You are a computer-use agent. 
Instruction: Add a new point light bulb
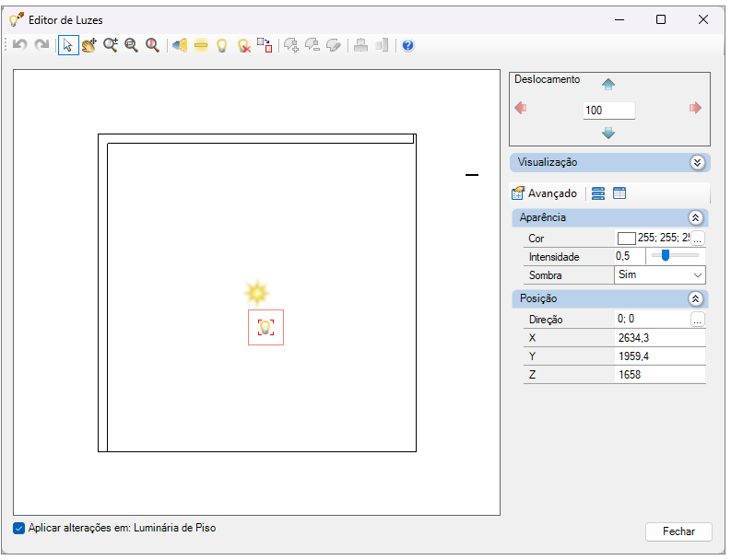(x=222, y=45)
